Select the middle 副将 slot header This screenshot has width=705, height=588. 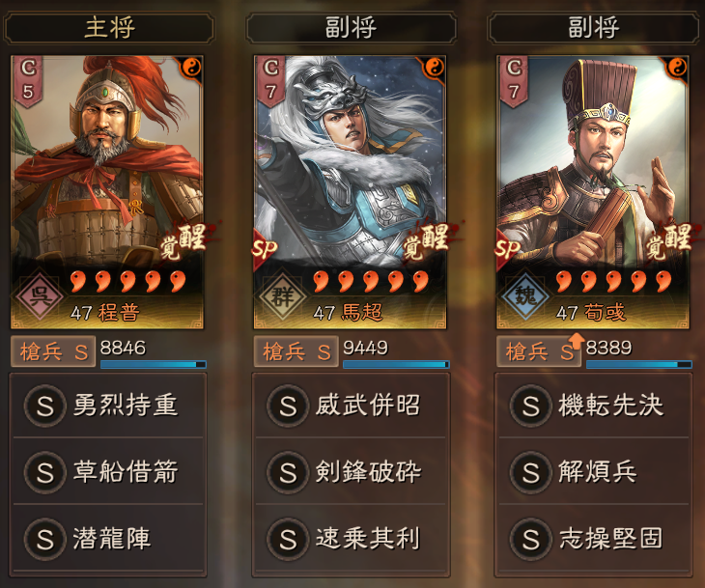(x=352, y=28)
